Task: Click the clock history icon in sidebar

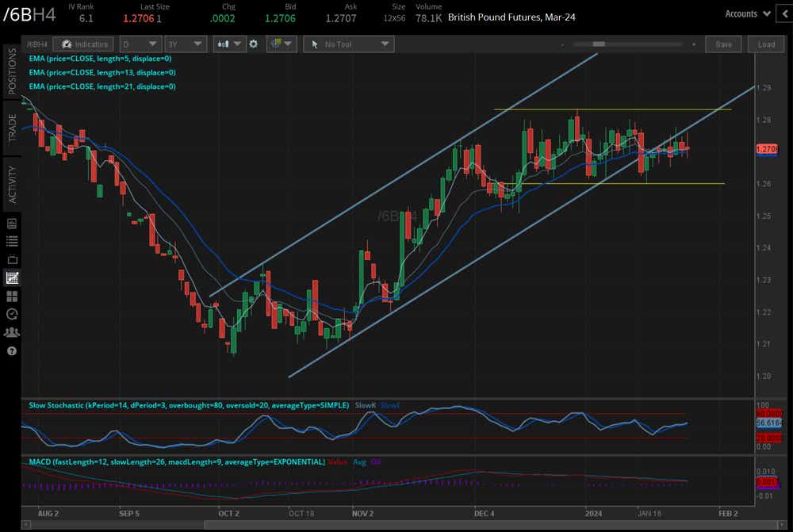Action: [x=12, y=314]
